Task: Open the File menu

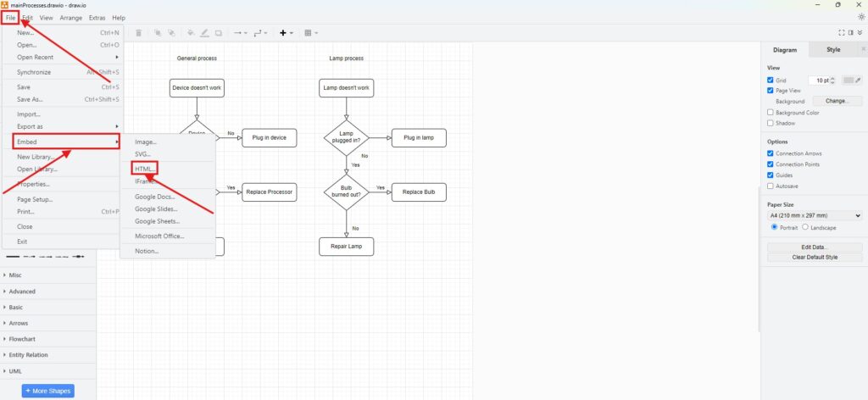Action: click(x=10, y=18)
